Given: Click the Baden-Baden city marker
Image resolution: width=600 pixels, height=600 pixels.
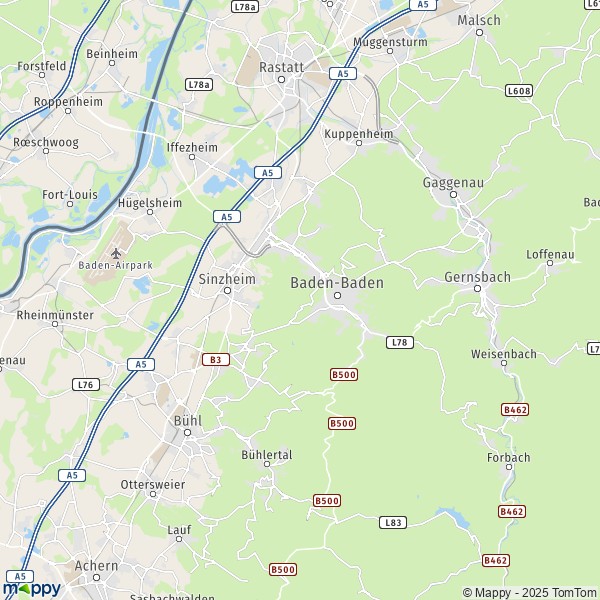Looking at the screenshot, I should tap(337, 295).
